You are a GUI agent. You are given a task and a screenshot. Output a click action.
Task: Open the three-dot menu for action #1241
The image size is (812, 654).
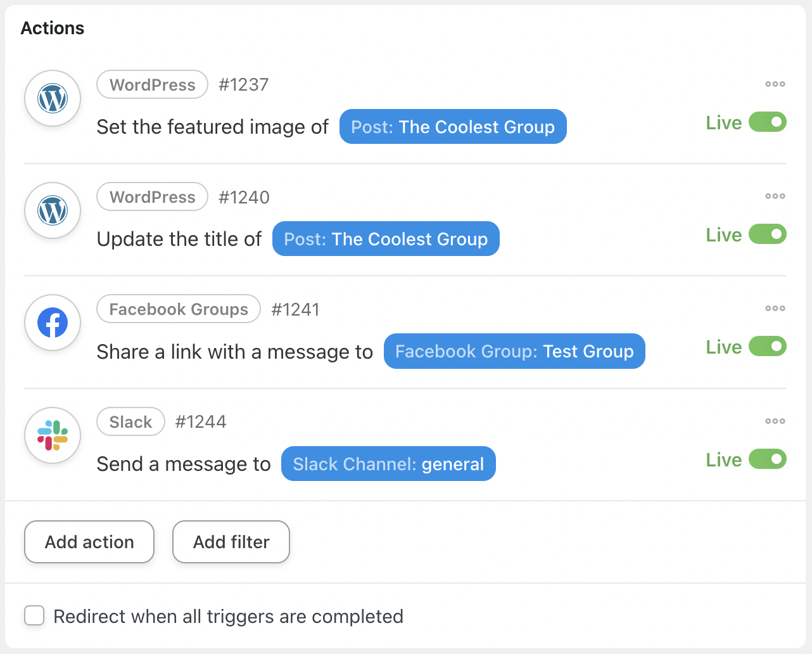(x=775, y=308)
